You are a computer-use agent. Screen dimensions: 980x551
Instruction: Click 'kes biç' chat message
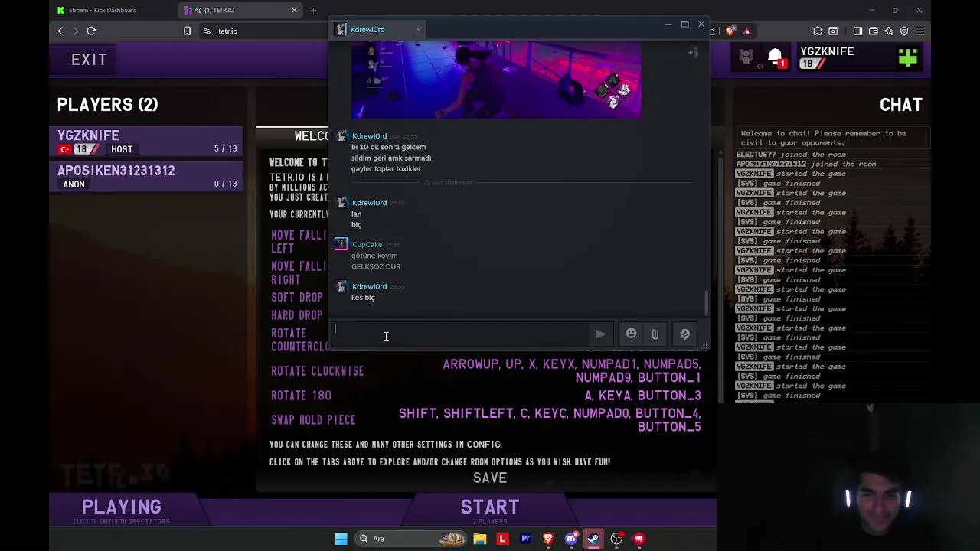[363, 298]
